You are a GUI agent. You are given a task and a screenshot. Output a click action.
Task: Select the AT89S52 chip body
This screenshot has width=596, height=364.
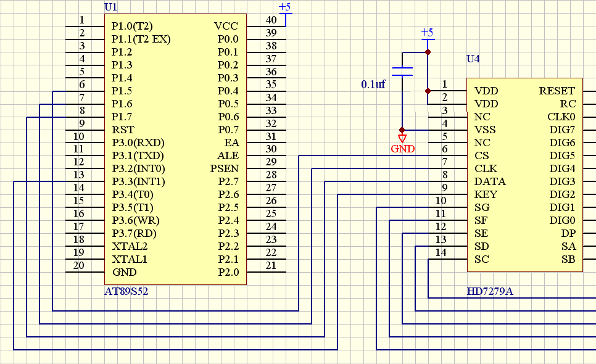(176, 149)
